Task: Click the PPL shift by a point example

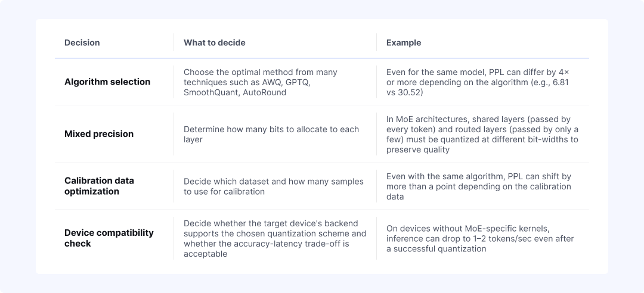Action: coord(478,186)
